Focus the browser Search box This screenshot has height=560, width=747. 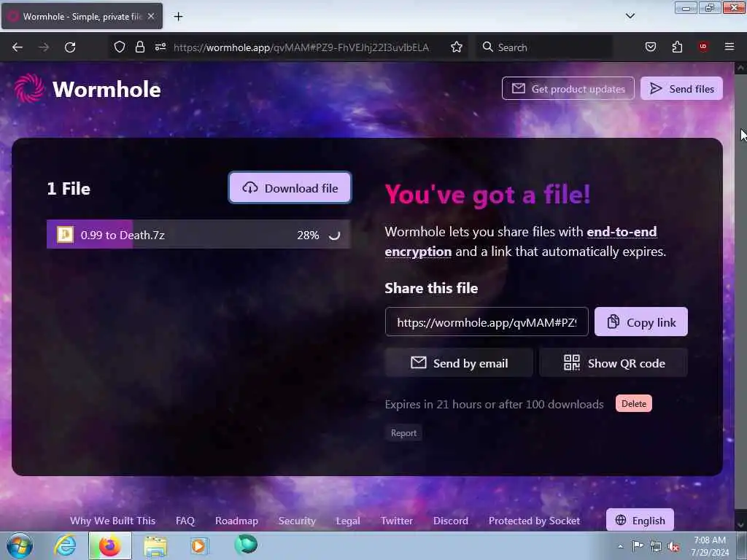pos(543,47)
